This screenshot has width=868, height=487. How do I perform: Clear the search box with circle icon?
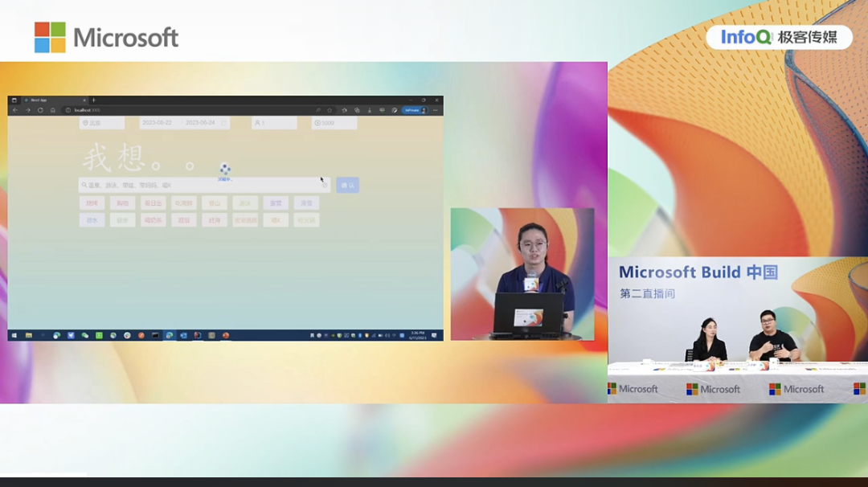point(325,185)
